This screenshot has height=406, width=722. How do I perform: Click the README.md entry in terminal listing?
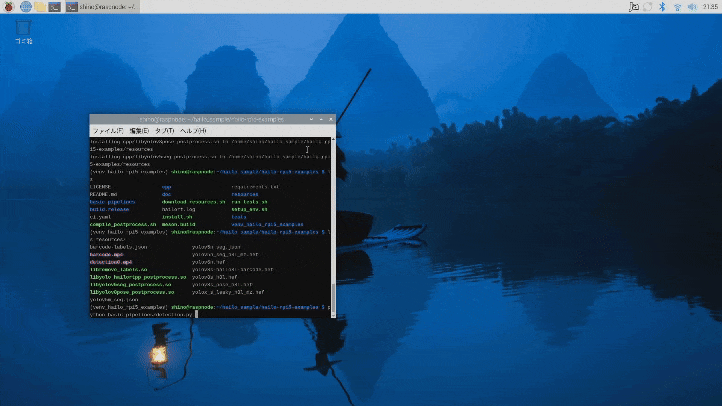tap(104, 194)
